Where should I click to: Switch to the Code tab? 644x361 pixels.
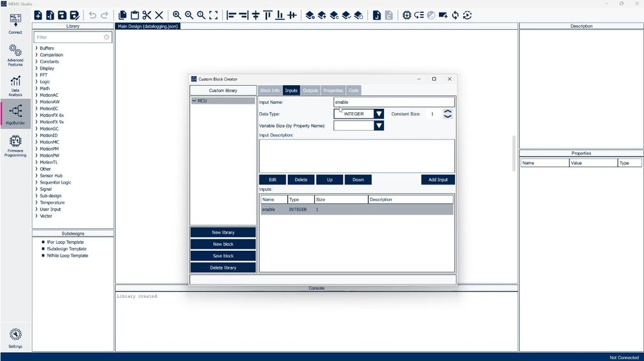coord(354,90)
